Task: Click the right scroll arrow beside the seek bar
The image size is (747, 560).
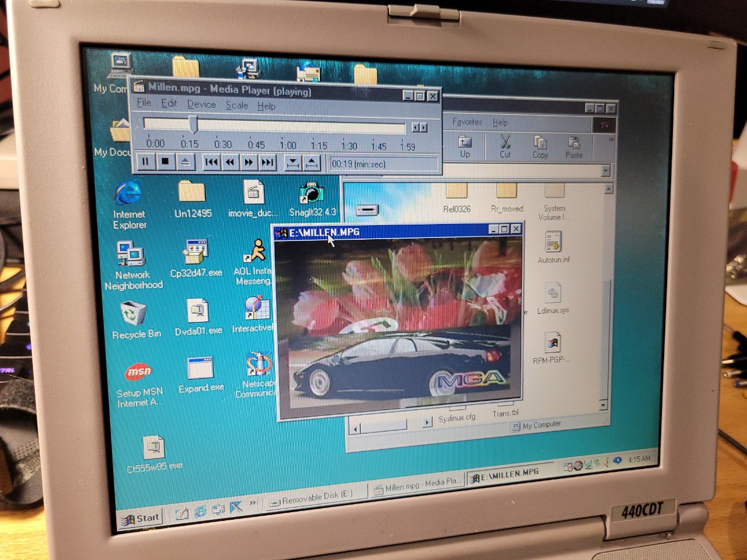Action: tap(424, 128)
